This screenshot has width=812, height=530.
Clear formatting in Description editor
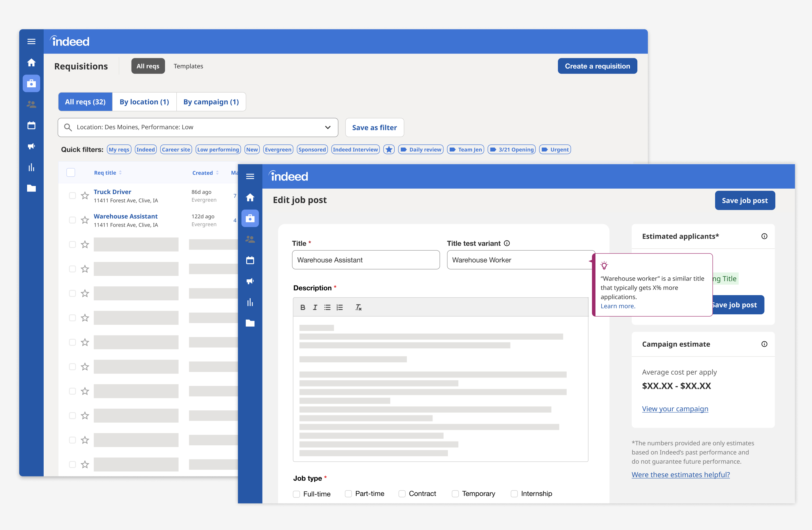tap(358, 307)
